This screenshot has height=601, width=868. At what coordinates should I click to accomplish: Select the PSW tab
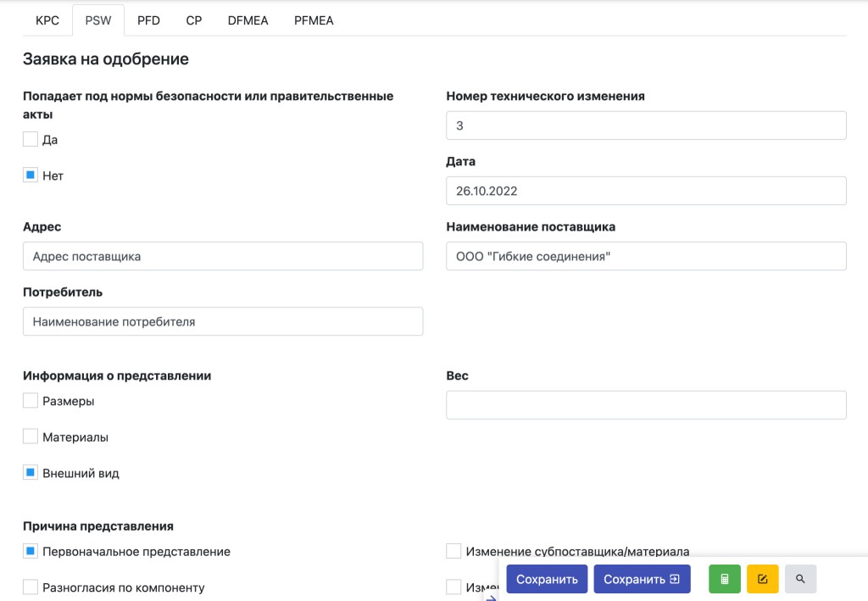click(98, 20)
